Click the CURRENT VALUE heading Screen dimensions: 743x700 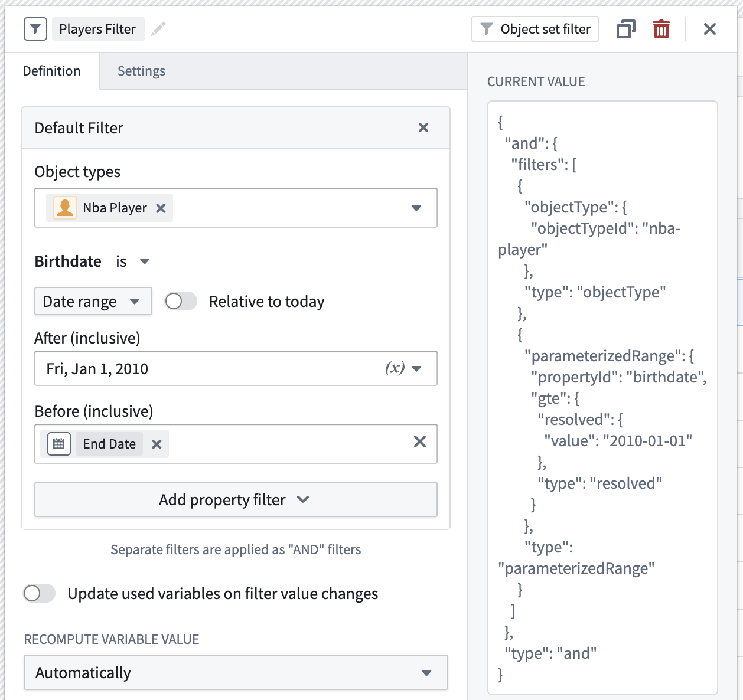click(x=536, y=81)
